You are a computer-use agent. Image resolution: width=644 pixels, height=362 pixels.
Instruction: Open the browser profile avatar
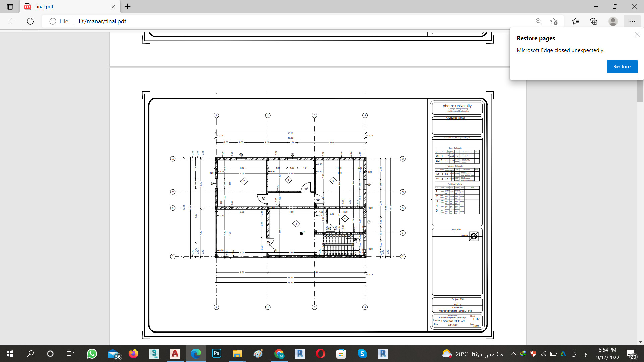[613, 21]
